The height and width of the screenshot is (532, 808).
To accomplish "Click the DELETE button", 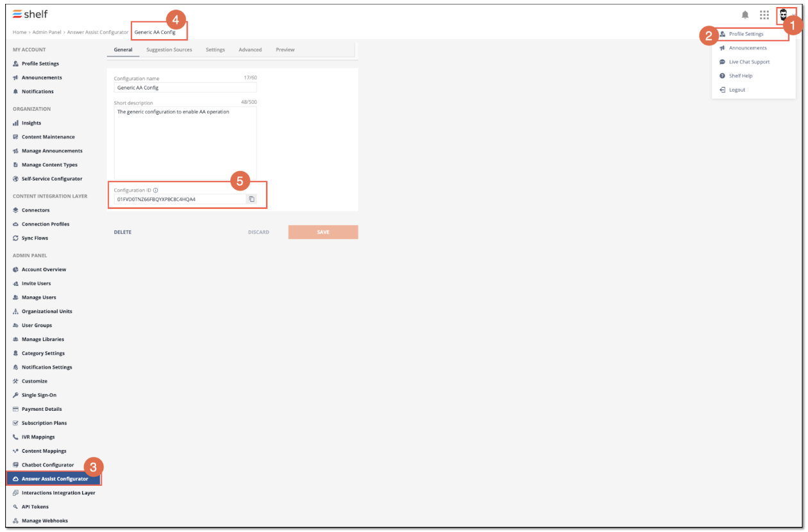I will (x=122, y=232).
